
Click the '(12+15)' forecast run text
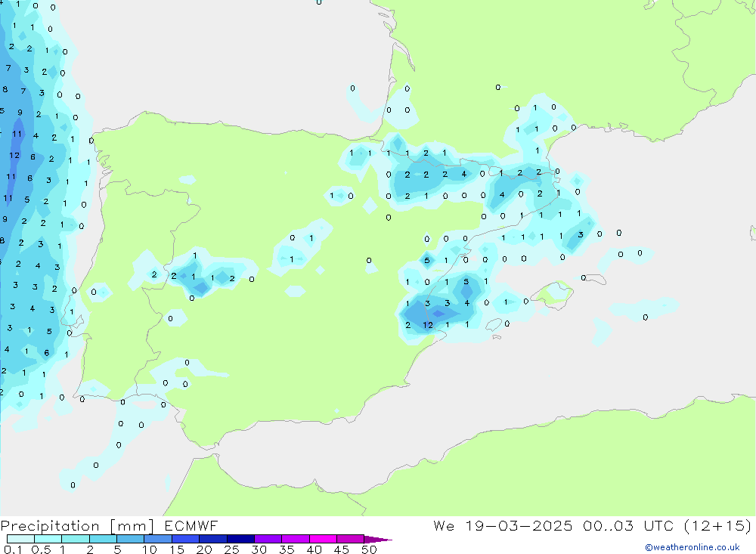tap(717, 525)
